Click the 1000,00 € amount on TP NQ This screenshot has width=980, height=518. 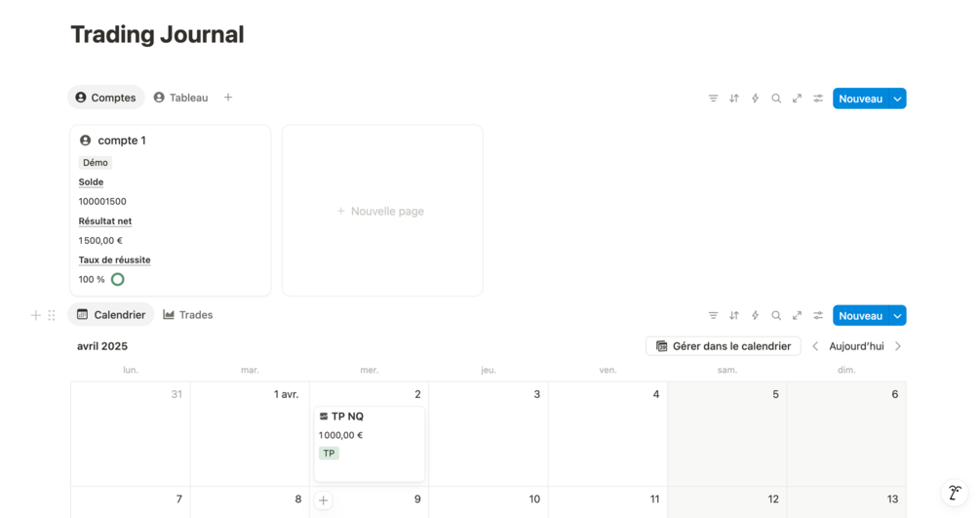coord(340,435)
